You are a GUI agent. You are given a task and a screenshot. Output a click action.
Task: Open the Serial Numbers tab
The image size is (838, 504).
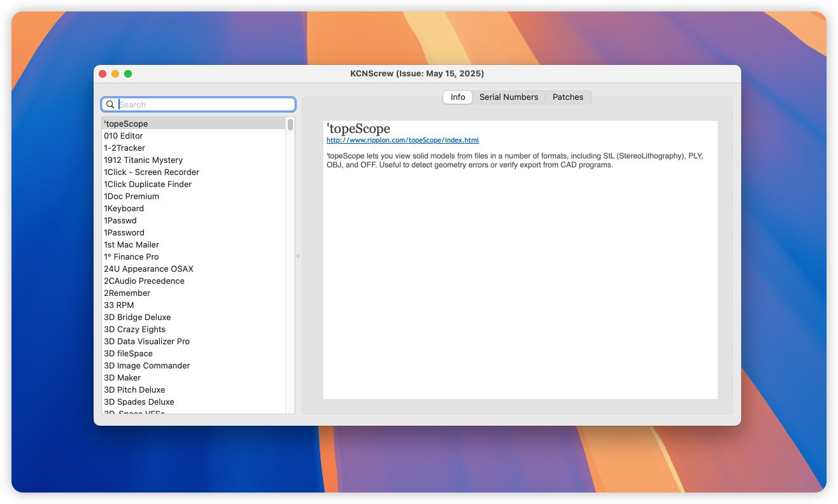click(509, 97)
